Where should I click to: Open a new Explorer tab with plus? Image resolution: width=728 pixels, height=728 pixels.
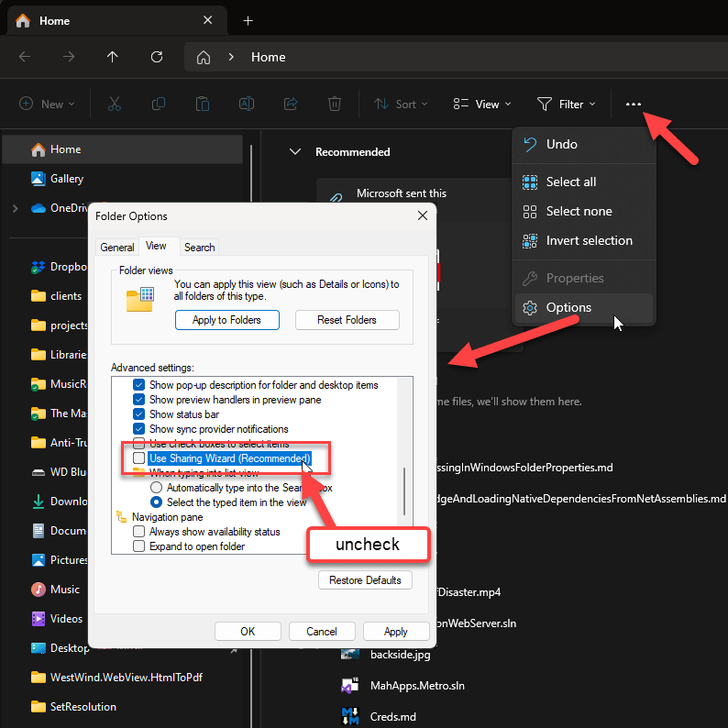(248, 21)
